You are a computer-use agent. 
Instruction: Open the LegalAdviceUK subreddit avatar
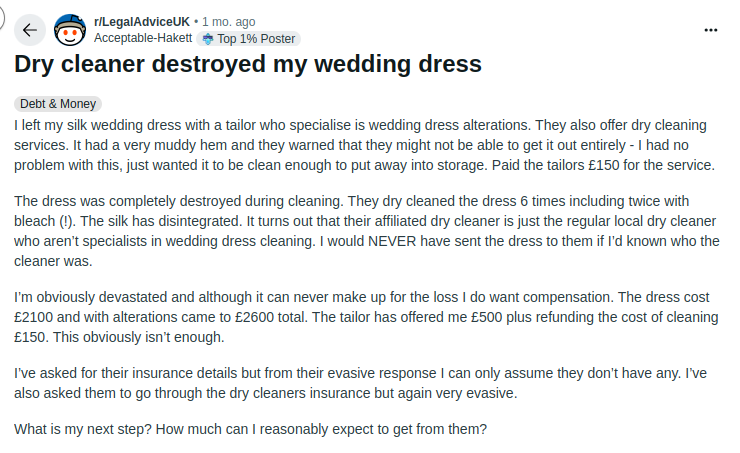pyautogui.click(x=69, y=30)
